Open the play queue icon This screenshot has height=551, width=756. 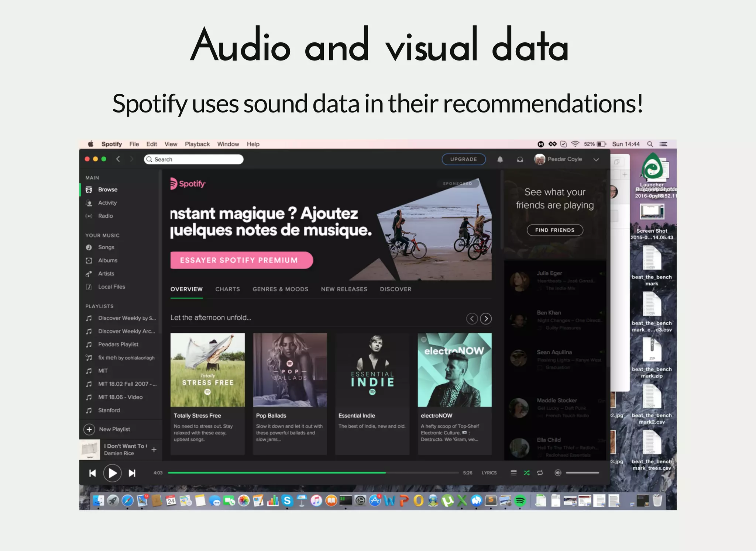[x=513, y=472]
